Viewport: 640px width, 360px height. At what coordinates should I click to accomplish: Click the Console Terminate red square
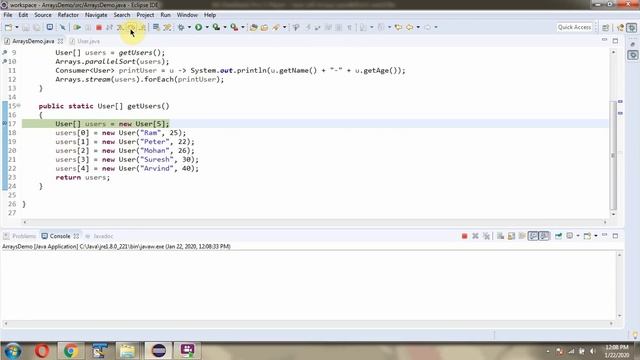click(464, 236)
